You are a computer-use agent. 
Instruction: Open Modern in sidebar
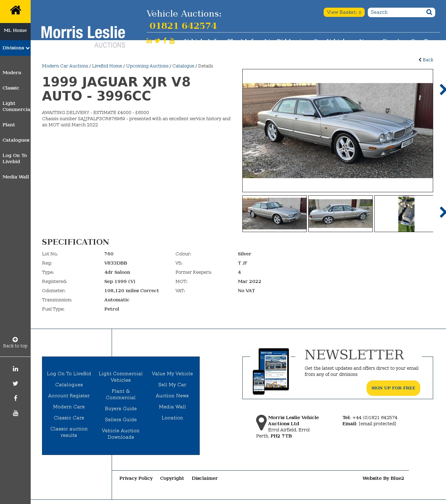(12, 73)
